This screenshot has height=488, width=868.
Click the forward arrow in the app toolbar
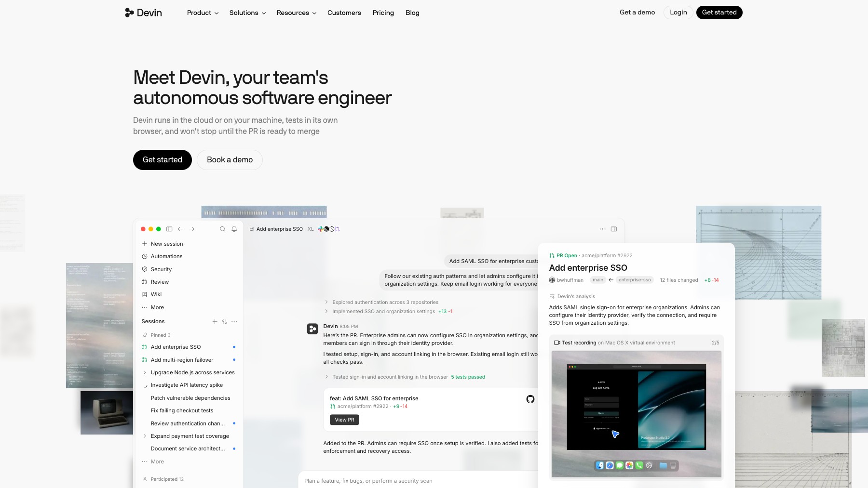pos(192,229)
